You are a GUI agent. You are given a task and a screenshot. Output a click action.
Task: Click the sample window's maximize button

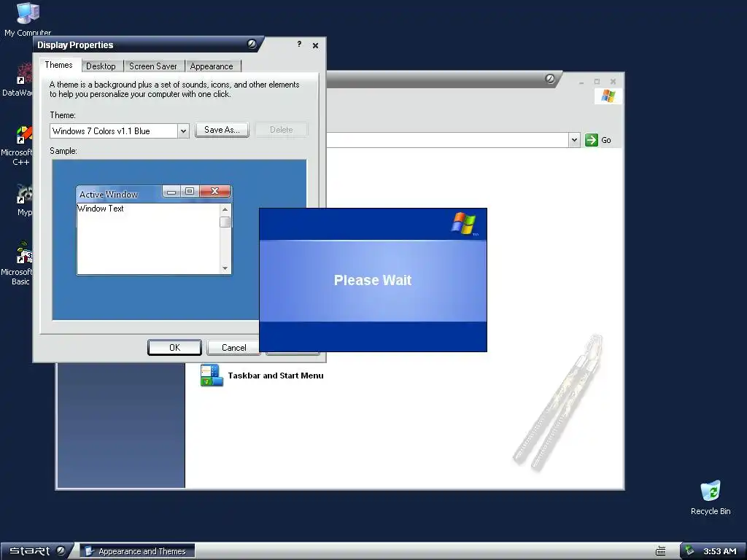(x=190, y=191)
